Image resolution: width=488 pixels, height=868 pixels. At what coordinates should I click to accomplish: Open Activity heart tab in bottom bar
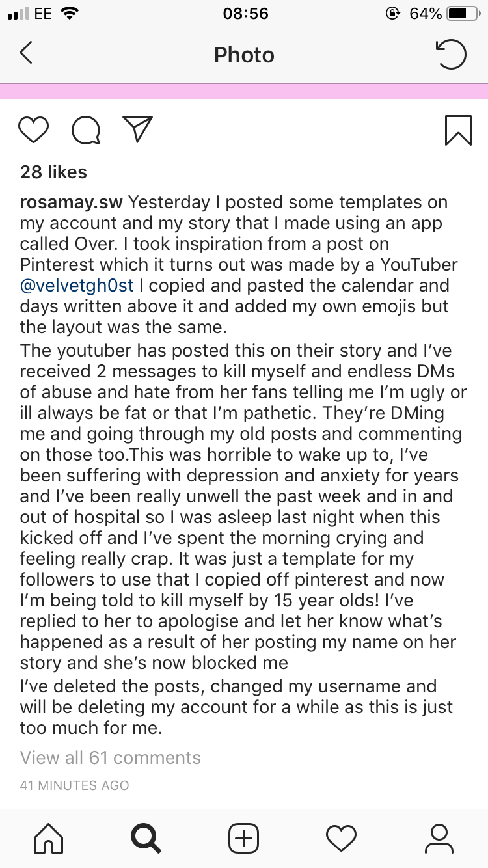pyautogui.click(x=342, y=838)
